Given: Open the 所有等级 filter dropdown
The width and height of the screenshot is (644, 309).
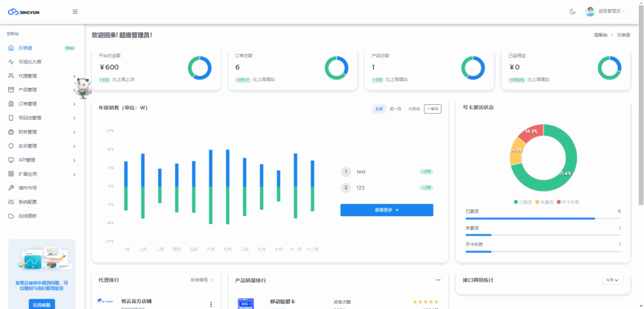Looking at the screenshot, I should tap(202, 280).
